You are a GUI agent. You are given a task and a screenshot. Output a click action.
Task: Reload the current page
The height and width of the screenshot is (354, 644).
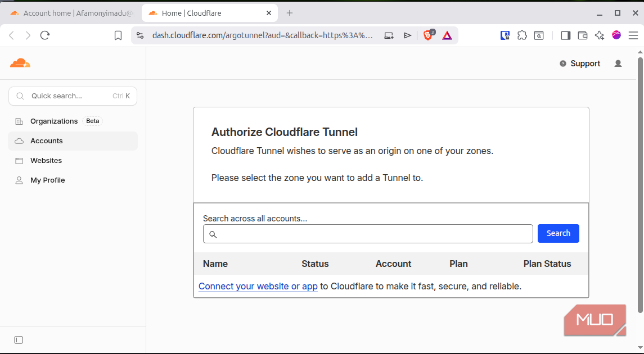45,35
